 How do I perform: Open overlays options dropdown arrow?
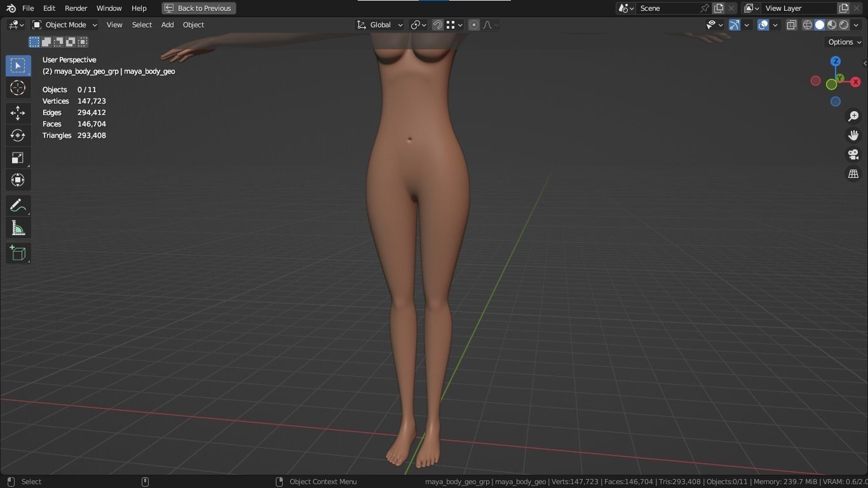[x=775, y=25]
